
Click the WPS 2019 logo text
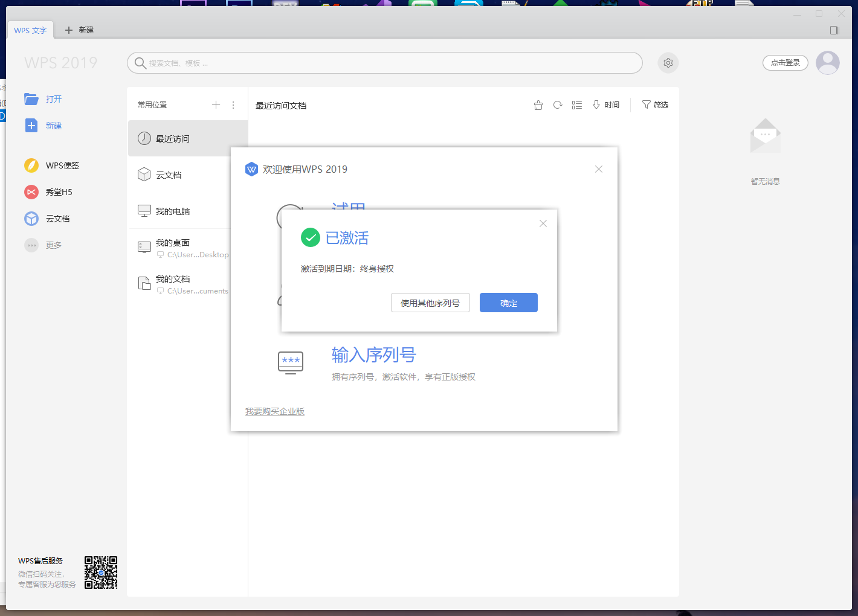(61, 63)
